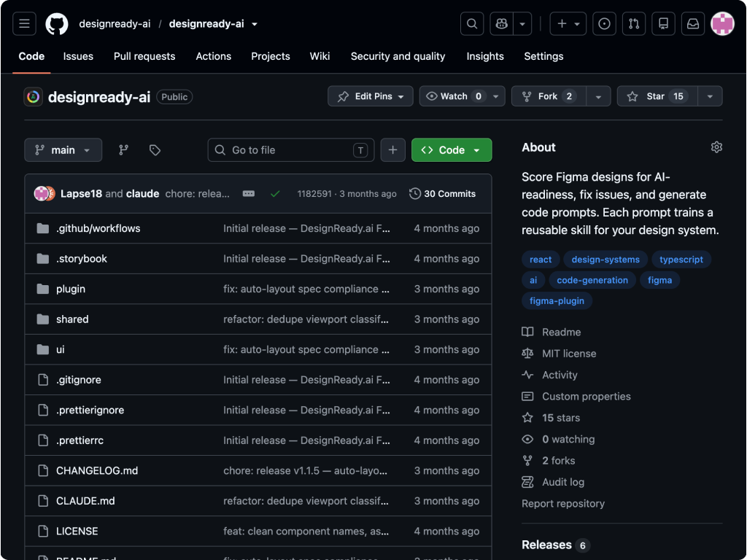Screen dimensions: 747x560
Task: Click Report repository link
Action: pyautogui.click(x=563, y=503)
